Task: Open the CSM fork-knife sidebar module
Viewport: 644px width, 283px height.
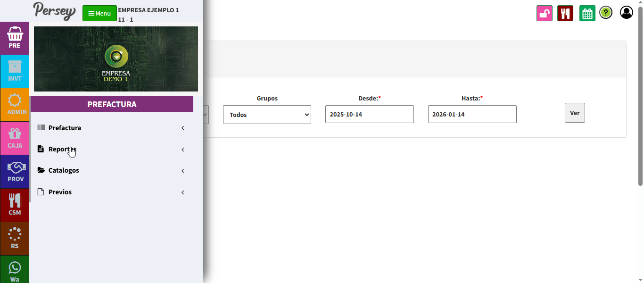Action: [x=15, y=205]
